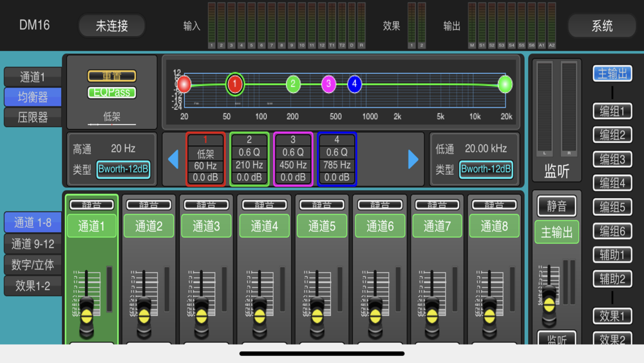Show the 效果1-2 bank
644x363 pixels.
click(x=33, y=286)
